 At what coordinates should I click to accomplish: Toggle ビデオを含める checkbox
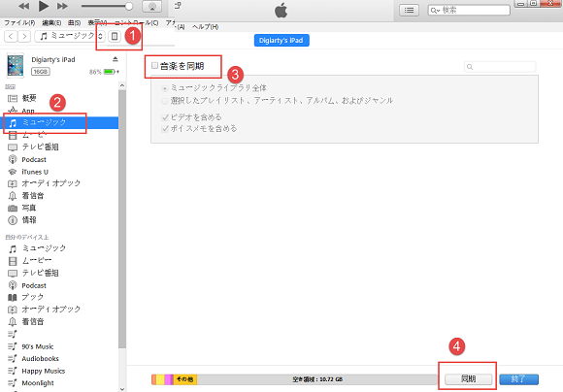coord(165,117)
